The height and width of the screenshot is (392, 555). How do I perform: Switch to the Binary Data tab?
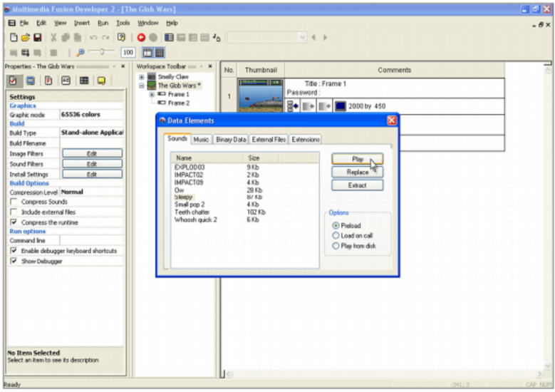(231, 140)
